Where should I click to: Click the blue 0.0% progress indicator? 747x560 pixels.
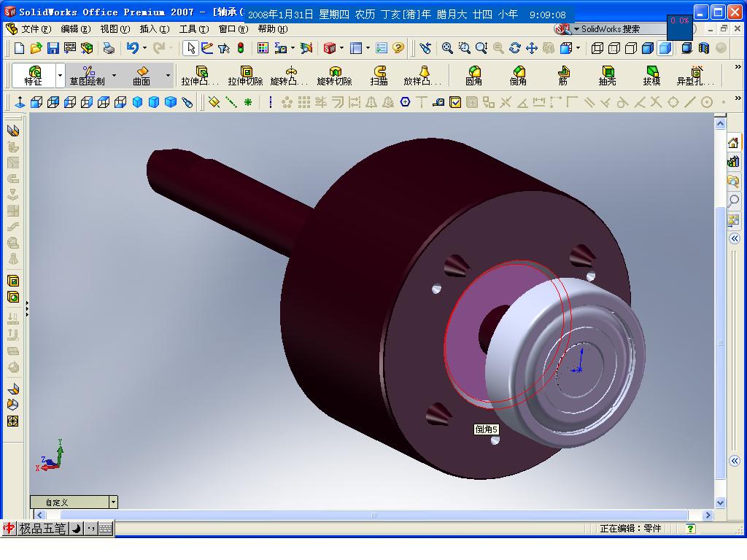[679, 22]
